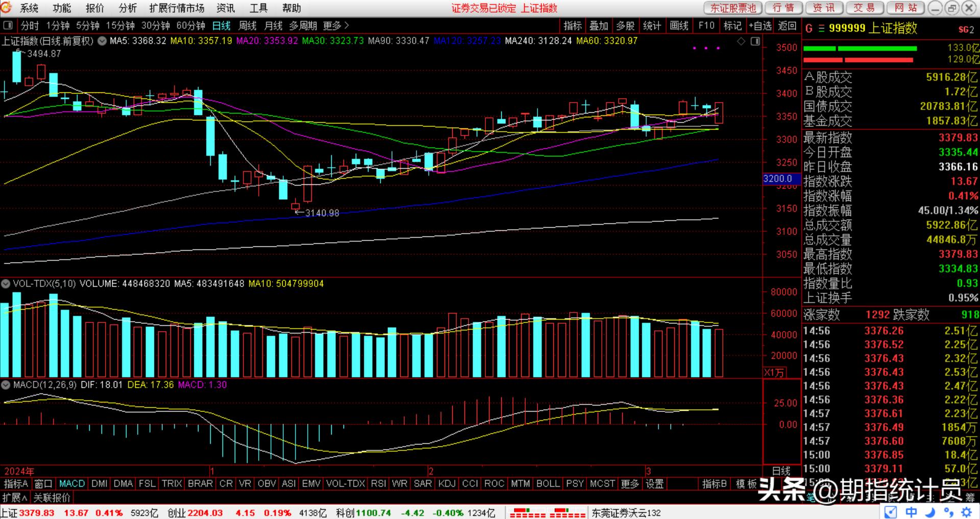Toggle the side panel icon near 3500
980x519 pixels.
click(755, 41)
